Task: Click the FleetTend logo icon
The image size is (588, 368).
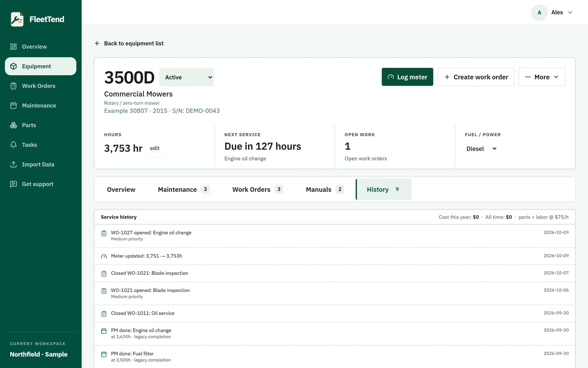Action: click(x=17, y=19)
